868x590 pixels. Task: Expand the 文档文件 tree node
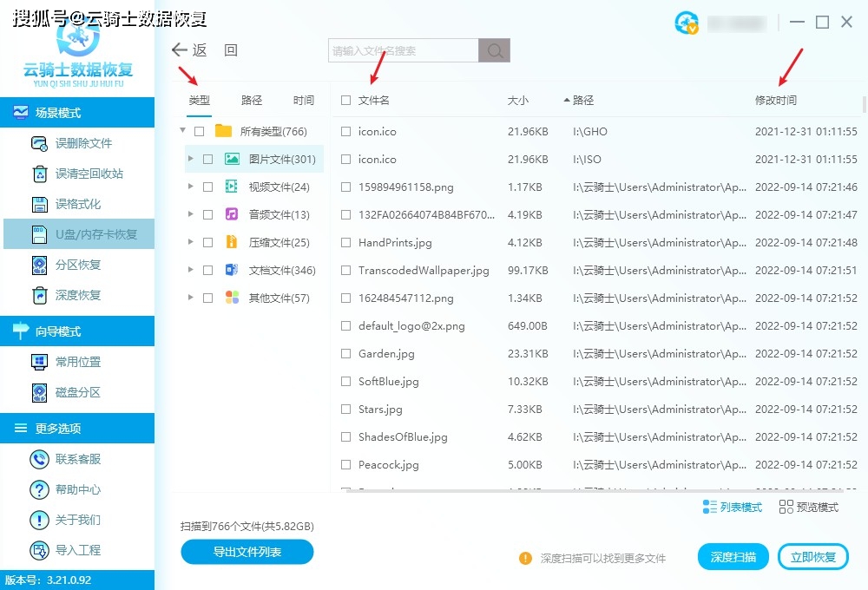pyautogui.click(x=190, y=270)
